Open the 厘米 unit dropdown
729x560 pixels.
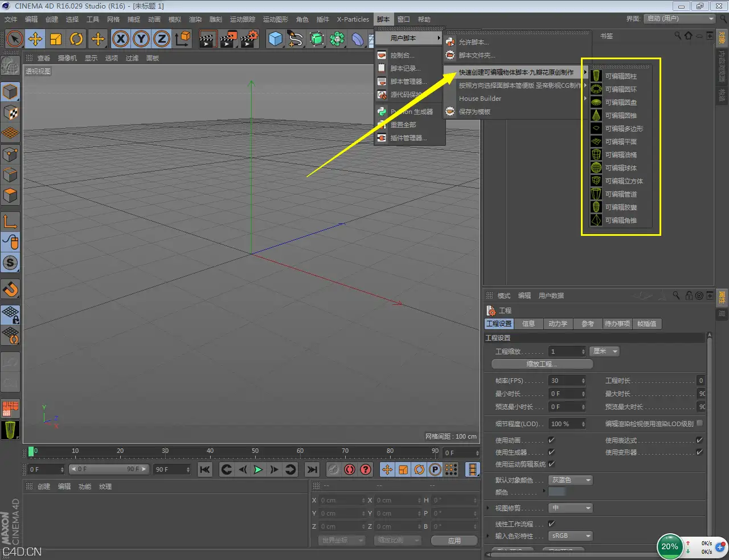(604, 351)
